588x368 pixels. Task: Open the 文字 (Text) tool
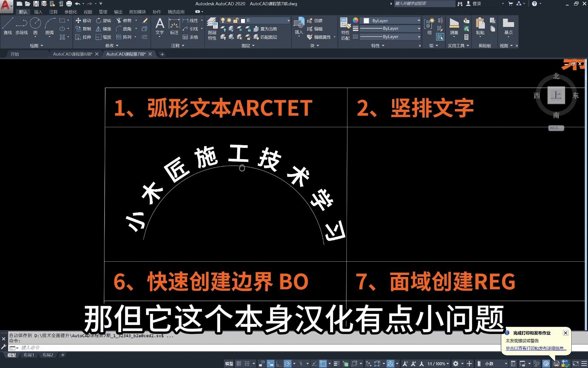[159, 26]
